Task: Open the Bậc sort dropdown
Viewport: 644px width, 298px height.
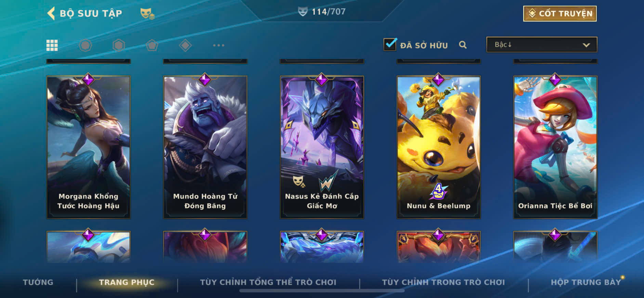Action: 542,45
